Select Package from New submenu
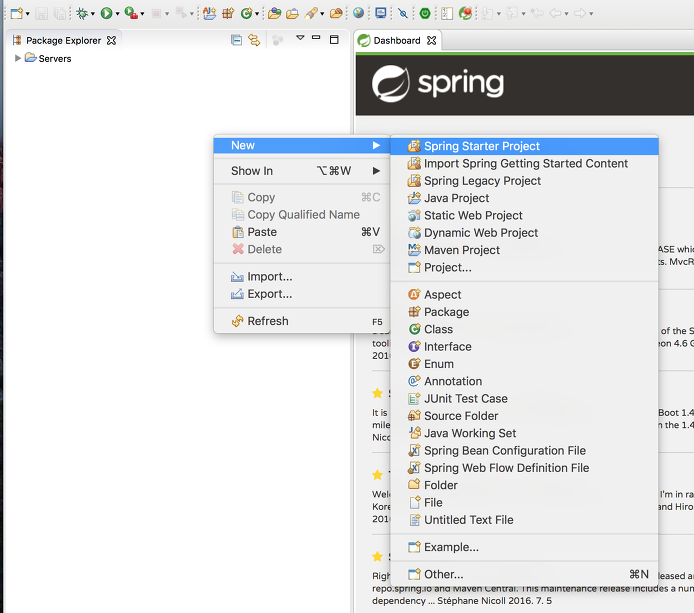The width and height of the screenshot is (694, 613). pyautogui.click(x=524, y=312)
